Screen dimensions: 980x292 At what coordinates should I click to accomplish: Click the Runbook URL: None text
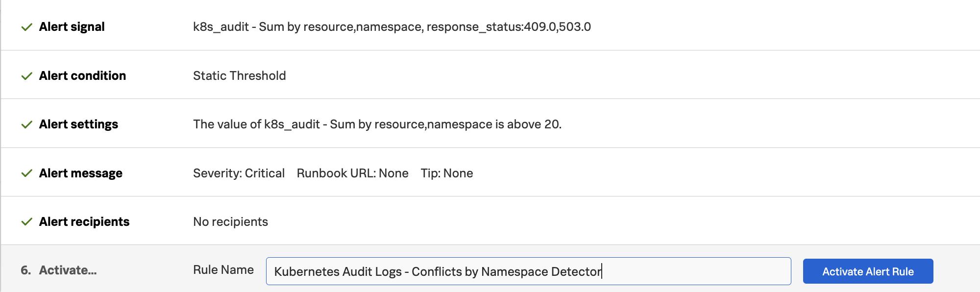click(352, 173)
